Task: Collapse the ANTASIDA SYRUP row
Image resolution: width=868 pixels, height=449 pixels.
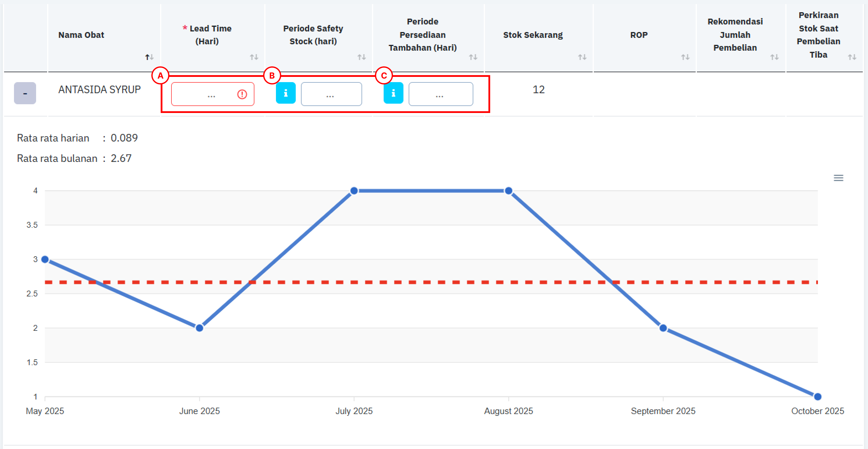Action: (25, 93)
